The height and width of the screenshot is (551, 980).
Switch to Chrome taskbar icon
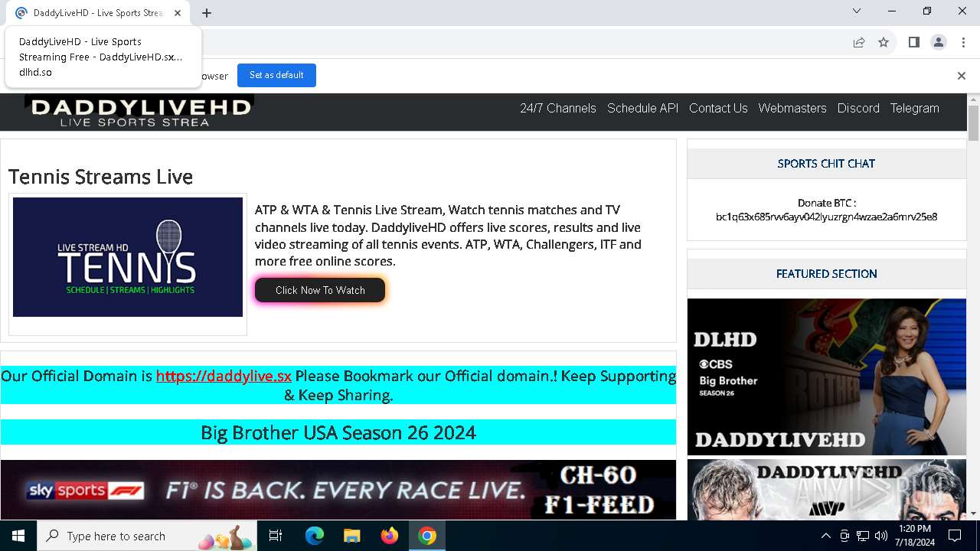pyautogui.click(x=427, y=536)
